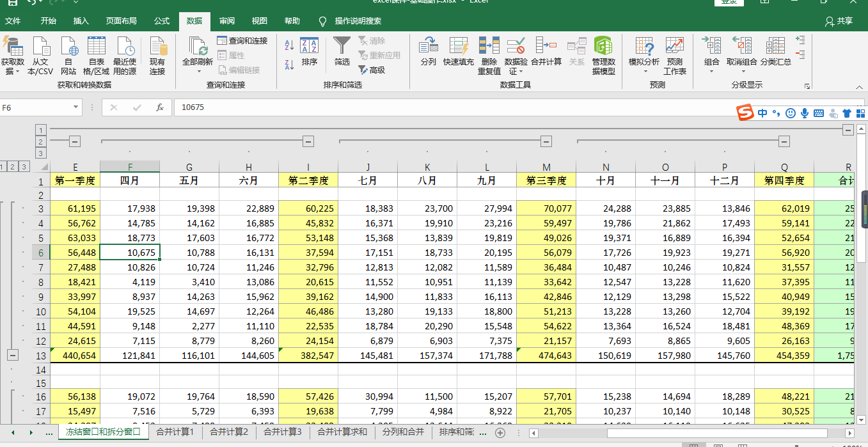The width and height of the screenshot is (868, 447).
Task: Click the 共享 (Share) button
Action: click(x=839, y=21)
